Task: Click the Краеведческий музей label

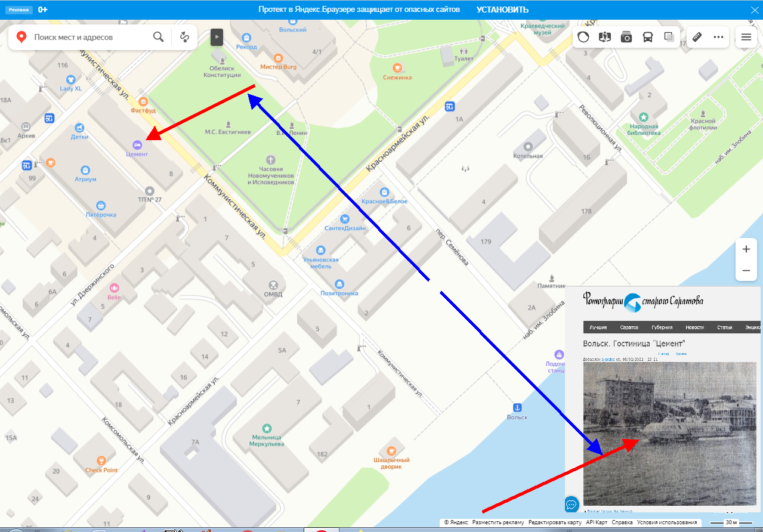Action: (x=542, y=29)
